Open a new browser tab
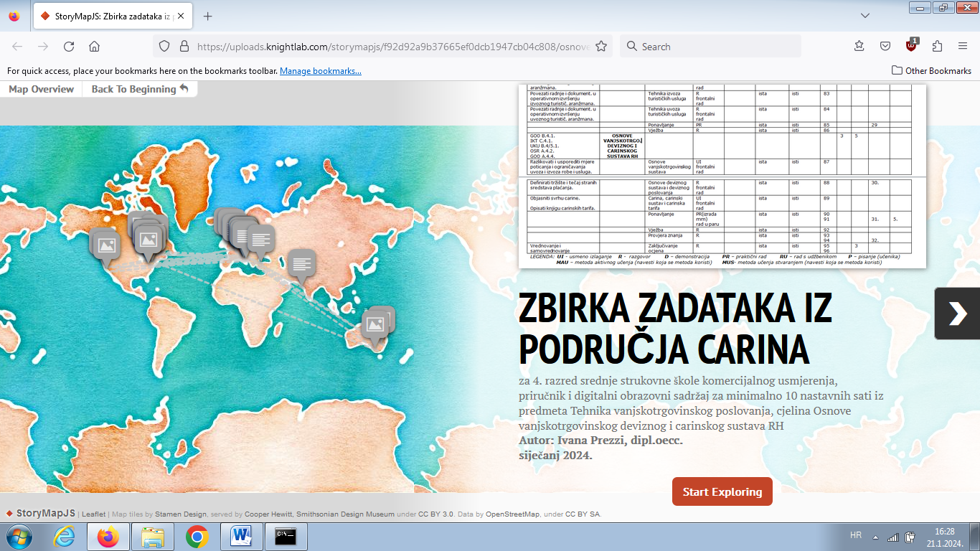980x551 pixels. click(x=208, y=16)
